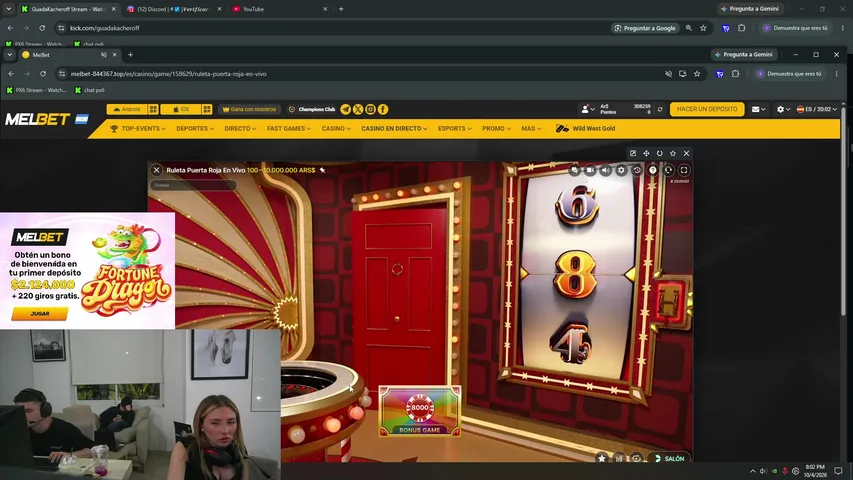Image resolution: width=853 pixels, height=480 pixels.
Task: Click the Android app button
Action: coord(127,109)
